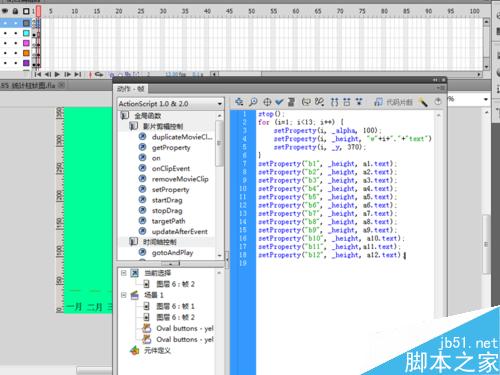Click the collapse between braces icon
This screenshot has width=500, height=375.
[334, 102]
